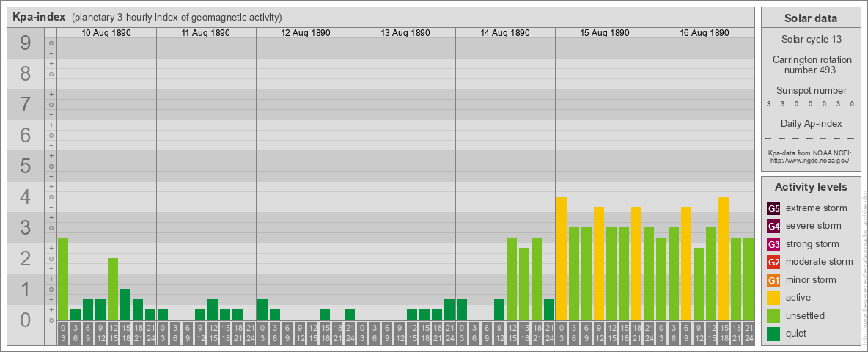The width and height of the screenshot is (868, 352).
Task: Click the G2 moderate storm badge
Action: pyautogui.click(x=773, y=262)
